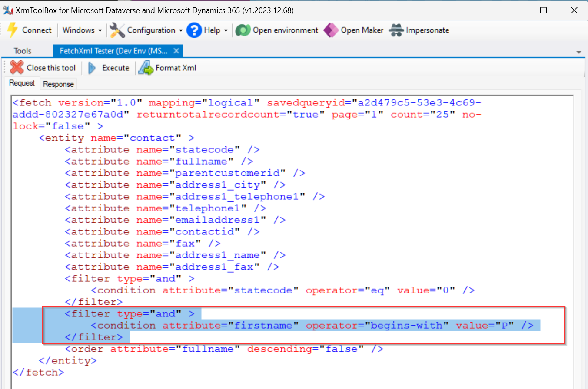The image size is (588, 389).
Task: Close the FetchXml Tester tab
Action: click(176, 51)
